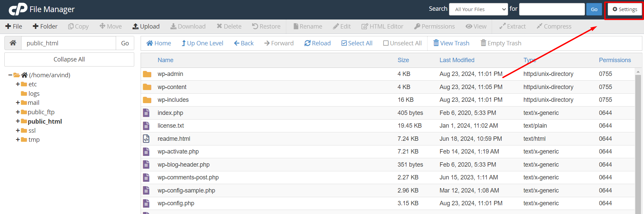
Task: Sort by Last Modified column
Action: tap(457, 60)
